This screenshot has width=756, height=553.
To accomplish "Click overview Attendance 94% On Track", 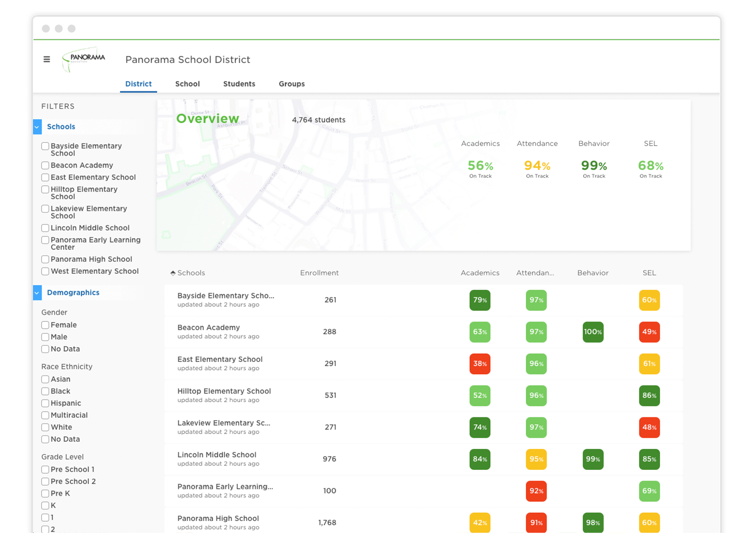I will 537,169.
